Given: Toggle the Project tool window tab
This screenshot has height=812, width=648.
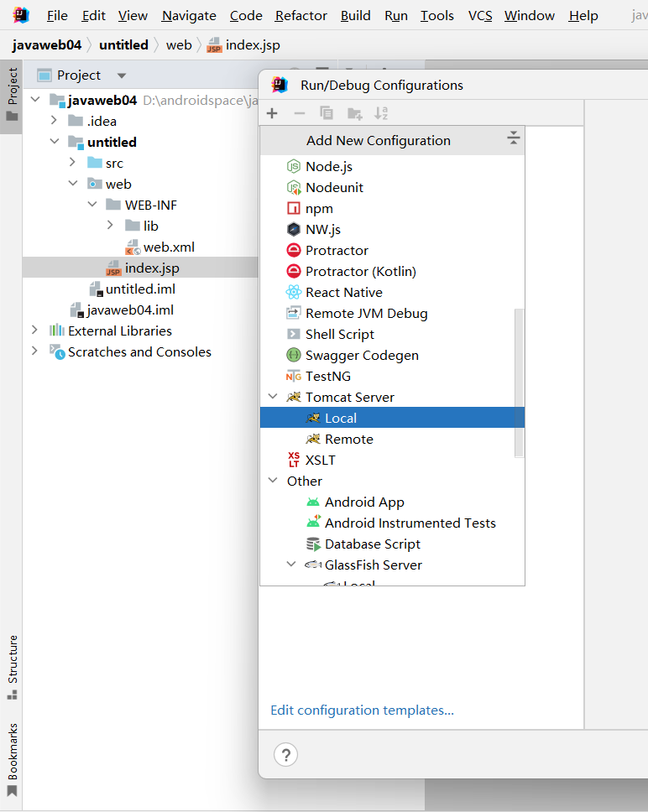Looking at the screenshot, I should [12, 96].
